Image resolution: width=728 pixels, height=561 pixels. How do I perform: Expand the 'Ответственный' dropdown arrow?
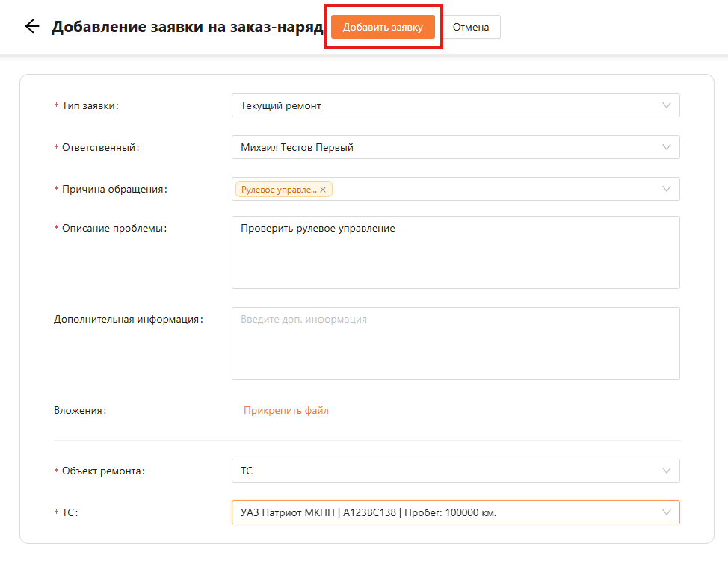(666, 147)
